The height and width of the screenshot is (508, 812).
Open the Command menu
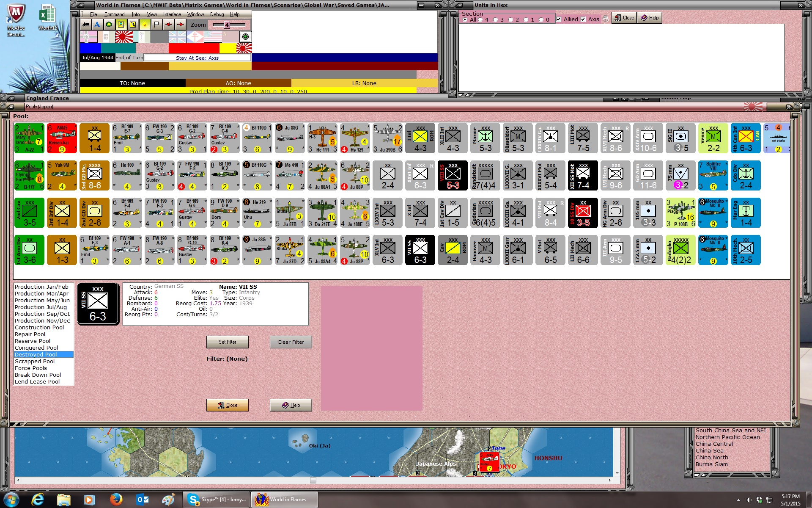(x=114, y=14)
